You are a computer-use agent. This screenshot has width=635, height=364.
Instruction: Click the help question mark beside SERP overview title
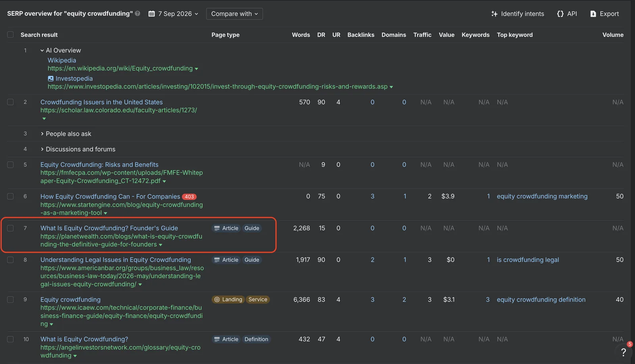click(x=137, y=13)
